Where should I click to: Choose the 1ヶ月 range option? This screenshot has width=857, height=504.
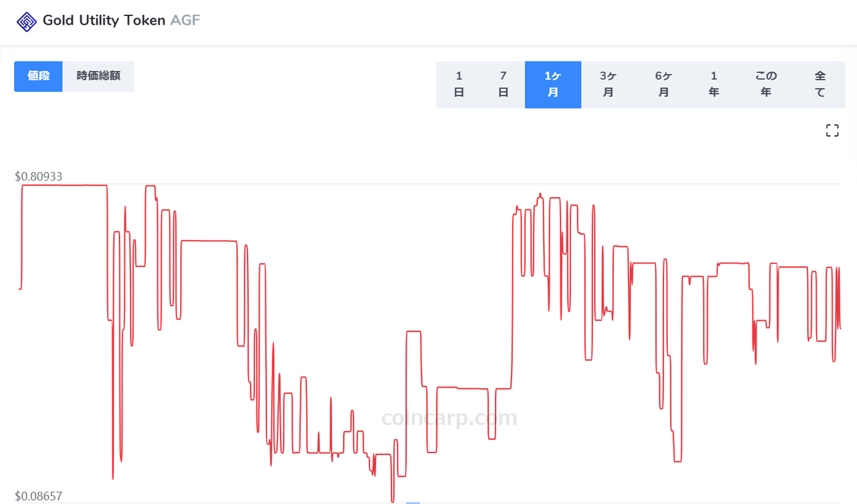pyautogui.click(x=552, y=84)
